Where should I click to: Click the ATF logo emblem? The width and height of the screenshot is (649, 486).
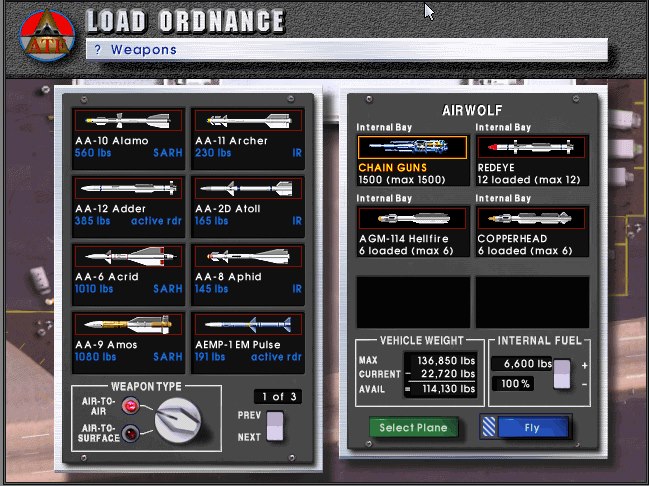click(47, 35)
